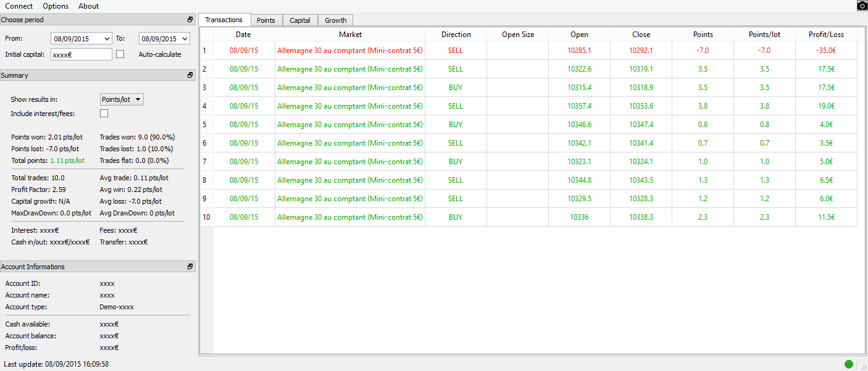The image size is (868, 371).
Task: Sort by the Market column header
Action: (350, 35)
